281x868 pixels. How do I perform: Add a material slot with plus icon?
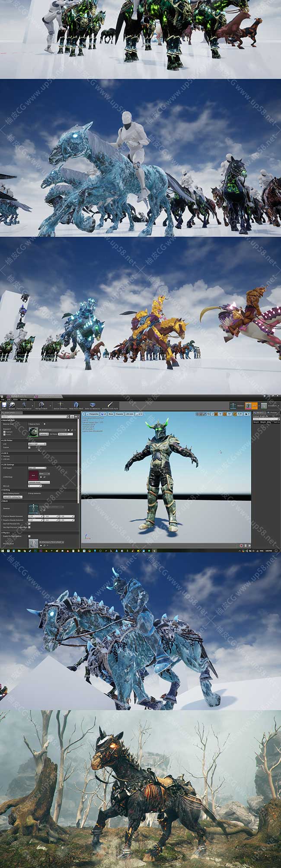pyautogui.click(x=45, y=424)
